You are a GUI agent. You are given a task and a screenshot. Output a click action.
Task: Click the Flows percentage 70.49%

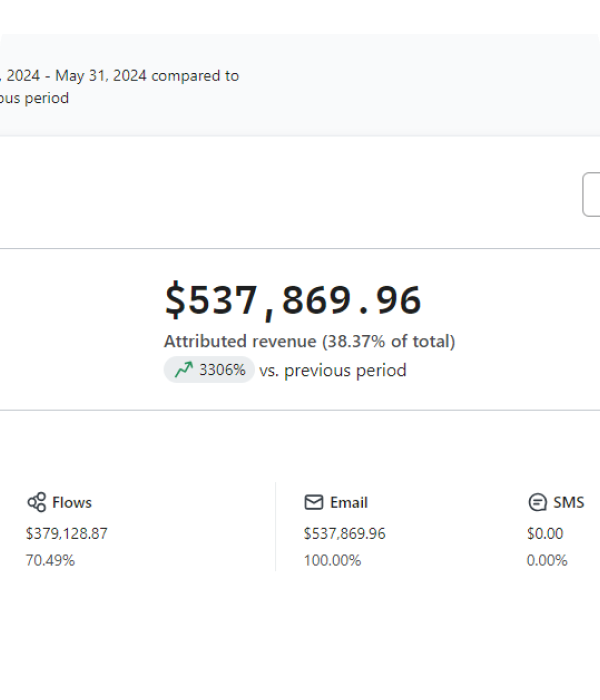pos(50,560)
